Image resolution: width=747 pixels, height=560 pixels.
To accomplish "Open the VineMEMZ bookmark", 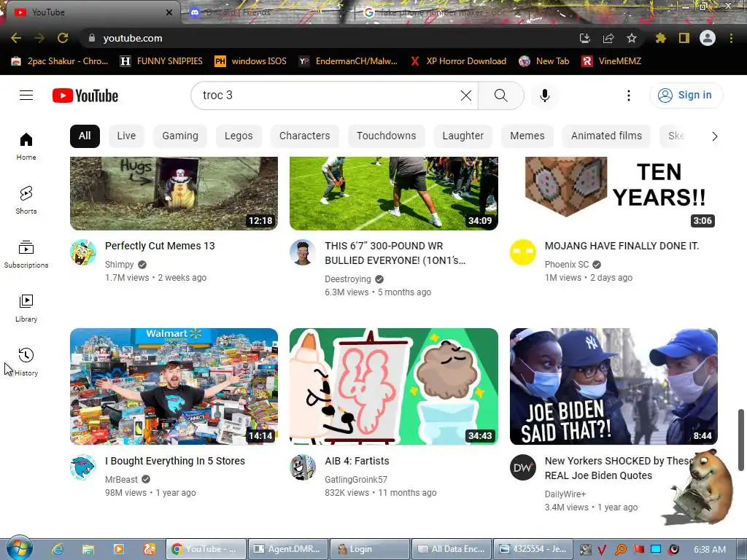I will (612, 61).
